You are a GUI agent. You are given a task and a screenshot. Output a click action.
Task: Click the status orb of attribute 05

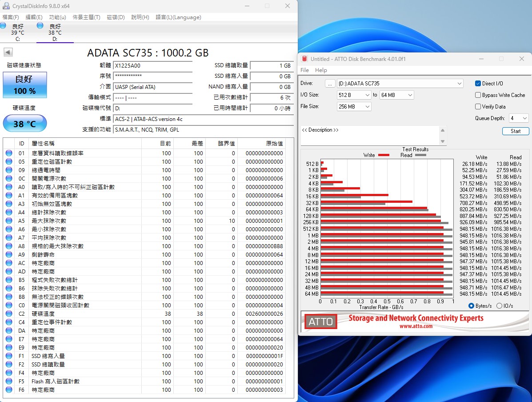pyautogui.click(x=9, y=161)
